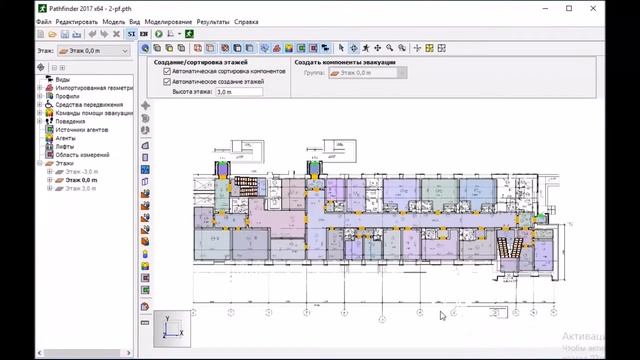This screenshot has width=640, height=360.
Task: Select polygonal room drawing tool
Action: [x=145, y=146]
